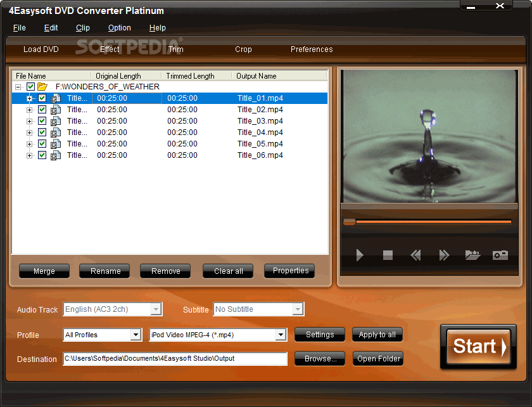Click the Original Length column header
Viewport: 532px width, 407px height.
tap(126, 76)
